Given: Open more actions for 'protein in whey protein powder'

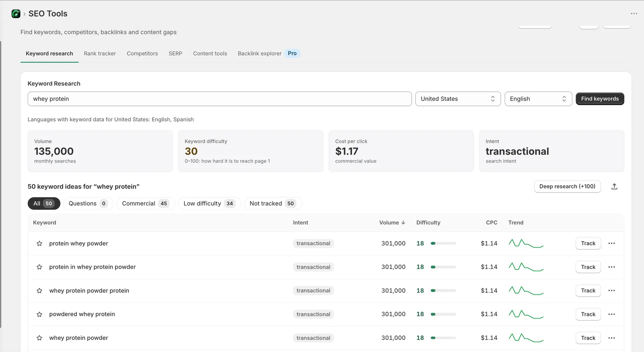Looking at the screenshot, I should tap(612, 267).
